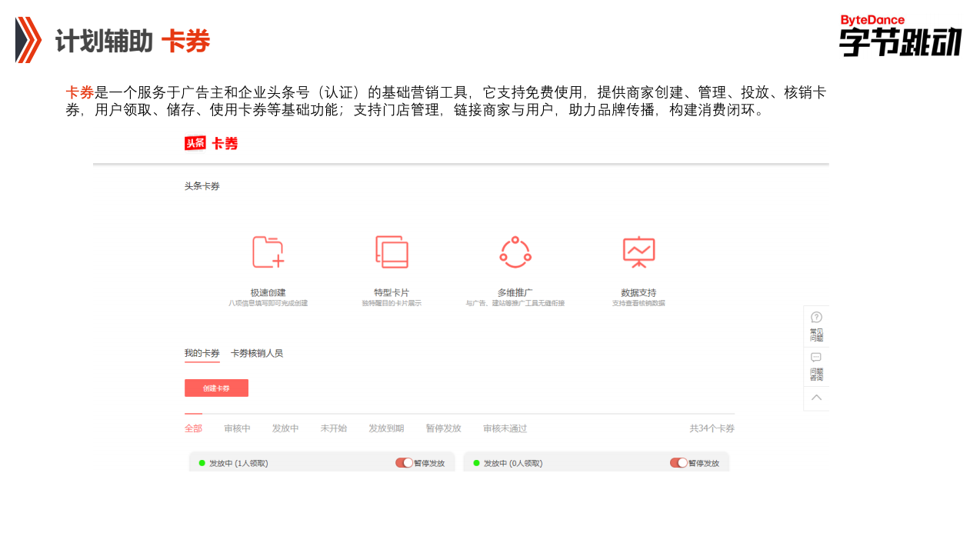Screen dimensions: 980x533
Task: Click the 创建卡券 button
Action: 215,388
